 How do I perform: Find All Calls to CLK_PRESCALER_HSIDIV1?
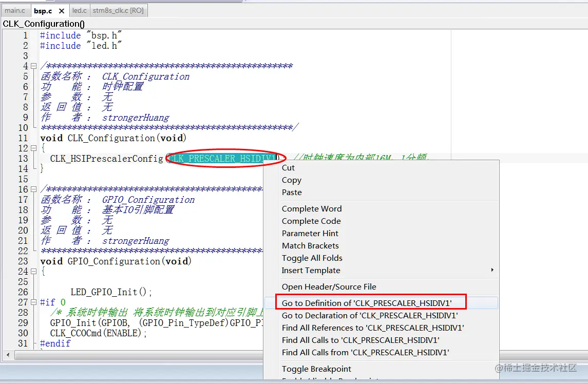pos(382,340)
